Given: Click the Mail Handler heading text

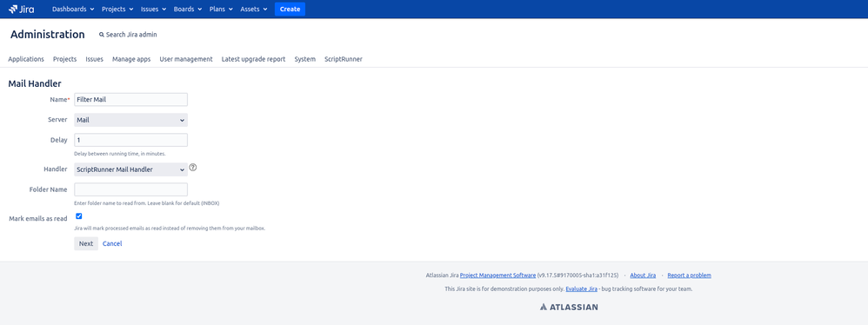Looking at the screenshot, I should (35, 83).
